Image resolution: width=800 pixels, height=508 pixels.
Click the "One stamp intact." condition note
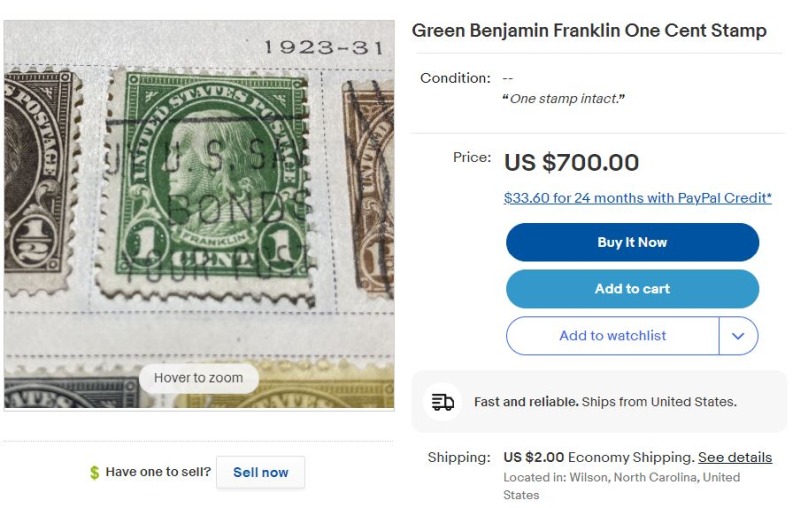[x=563, y=99]
